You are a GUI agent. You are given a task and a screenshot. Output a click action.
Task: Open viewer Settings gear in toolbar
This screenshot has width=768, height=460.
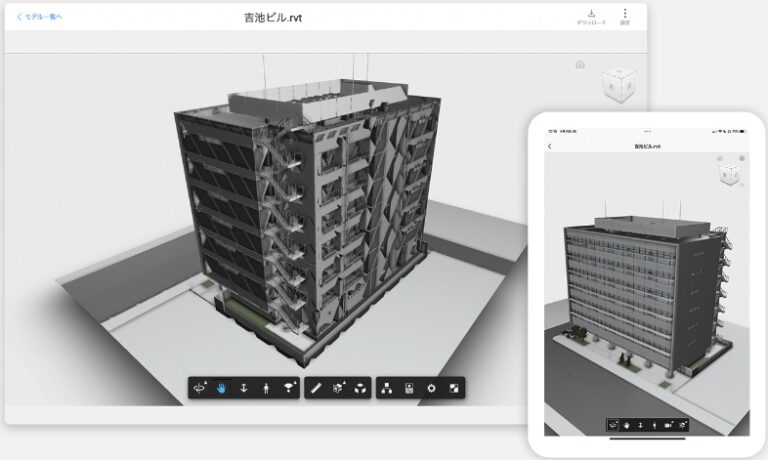(432, 388)
